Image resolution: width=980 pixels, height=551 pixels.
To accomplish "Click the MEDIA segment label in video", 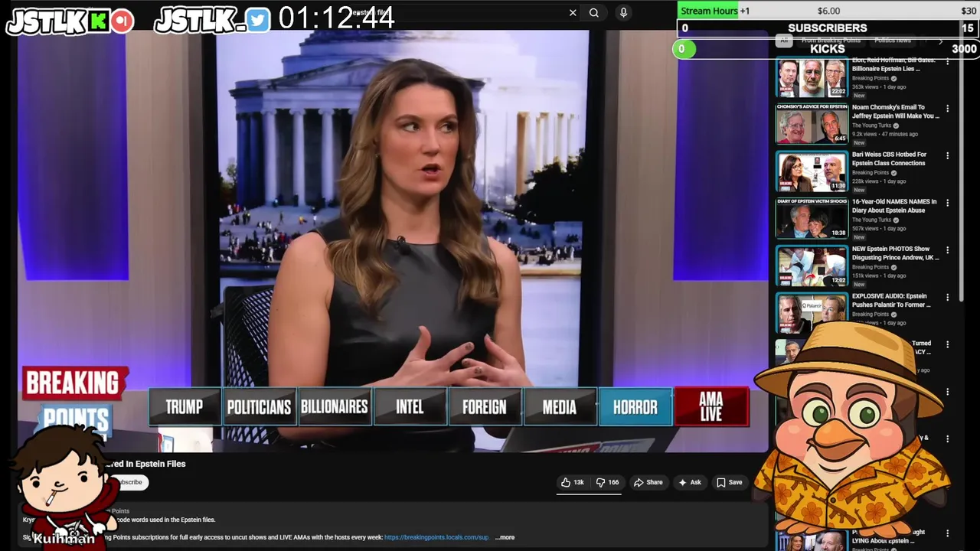I will (560, 407).
